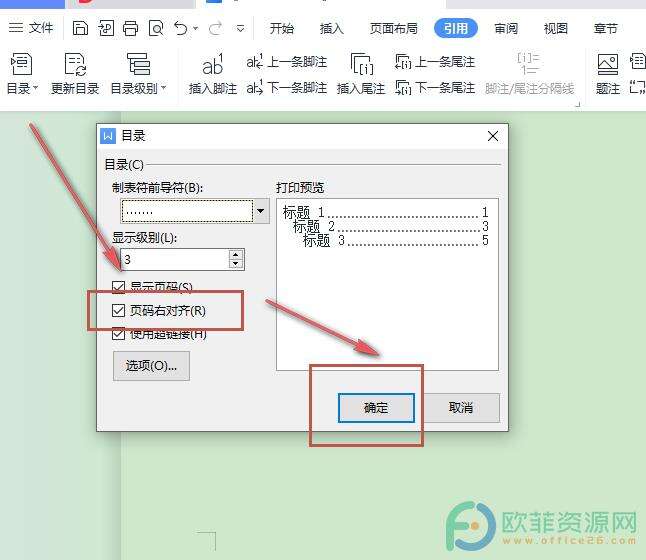Viewport: 646px width, 560px height.
Task: Click the Save icon in quick toolbar
Action: [80, 28]
